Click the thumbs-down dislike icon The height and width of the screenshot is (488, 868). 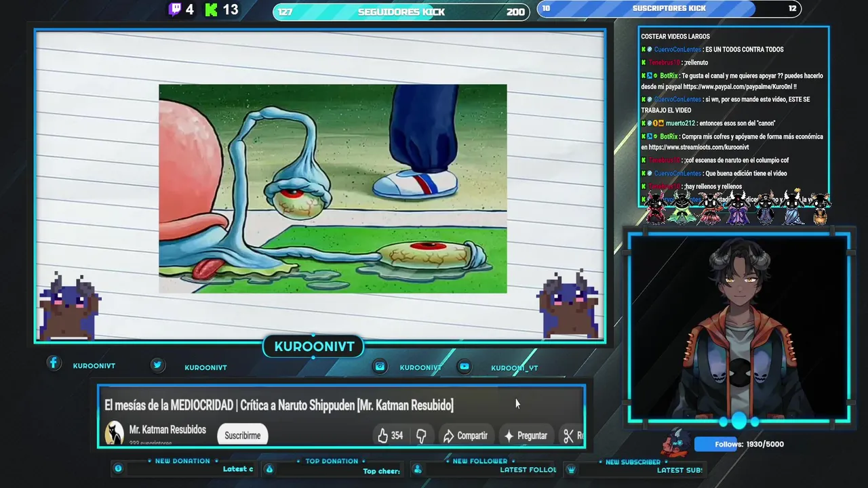(x=421, y=436)
